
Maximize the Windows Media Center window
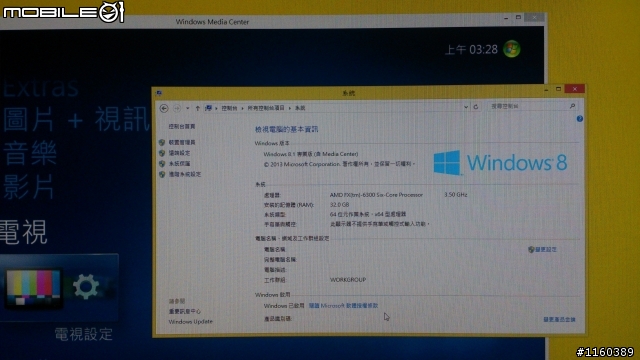pyautogui.click(x=518, y=18)
